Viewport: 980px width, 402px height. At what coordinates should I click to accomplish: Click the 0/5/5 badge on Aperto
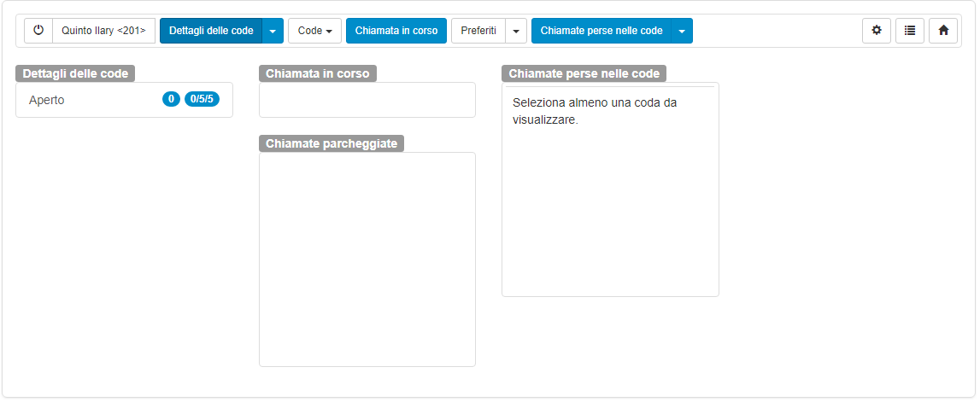coord(202,100)
